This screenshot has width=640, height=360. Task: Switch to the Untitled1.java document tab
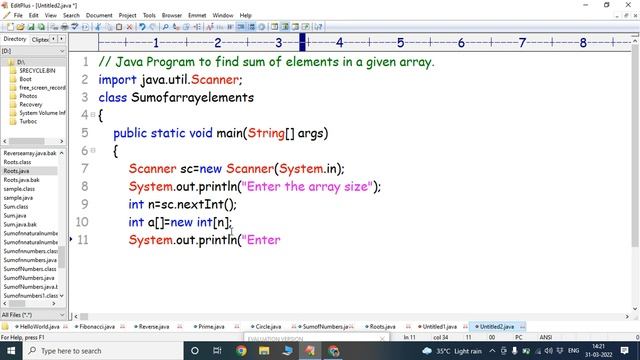pyautogui.click(x=439, y=327)
